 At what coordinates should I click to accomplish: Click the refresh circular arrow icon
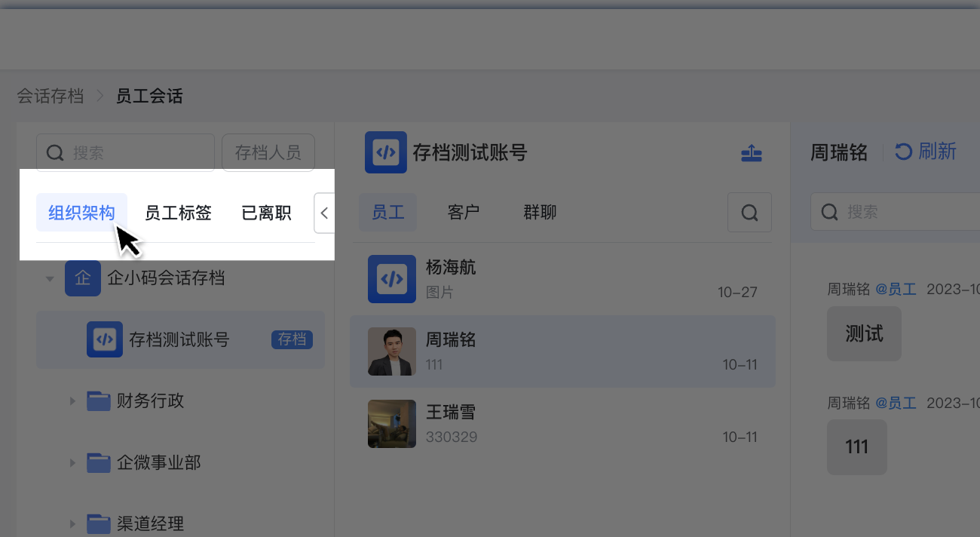pos(903,152)
